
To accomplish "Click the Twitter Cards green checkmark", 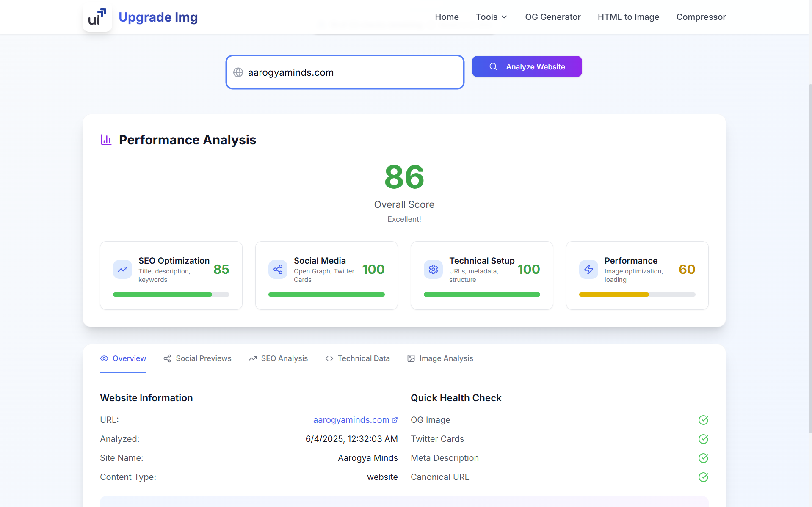I will click(703, 439).
